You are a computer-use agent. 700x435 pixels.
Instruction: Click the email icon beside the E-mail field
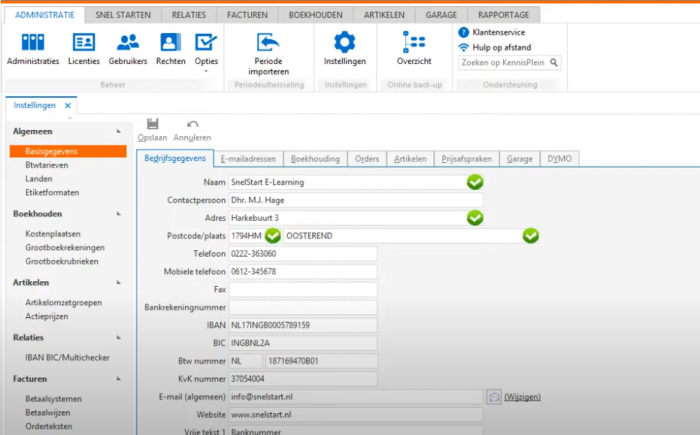click(x=493, y=397)
